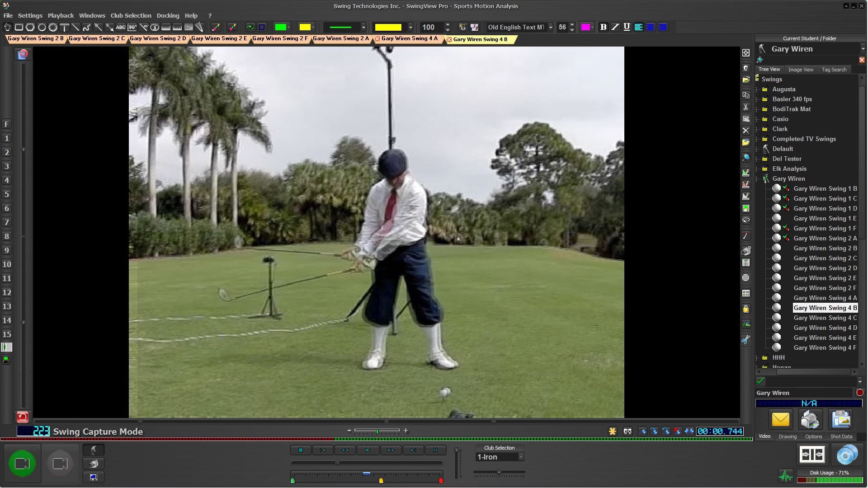Viewport: 868px width, 488px height.
Task: Click the print icon beside the envelope
Action: [x=810, y=420]
